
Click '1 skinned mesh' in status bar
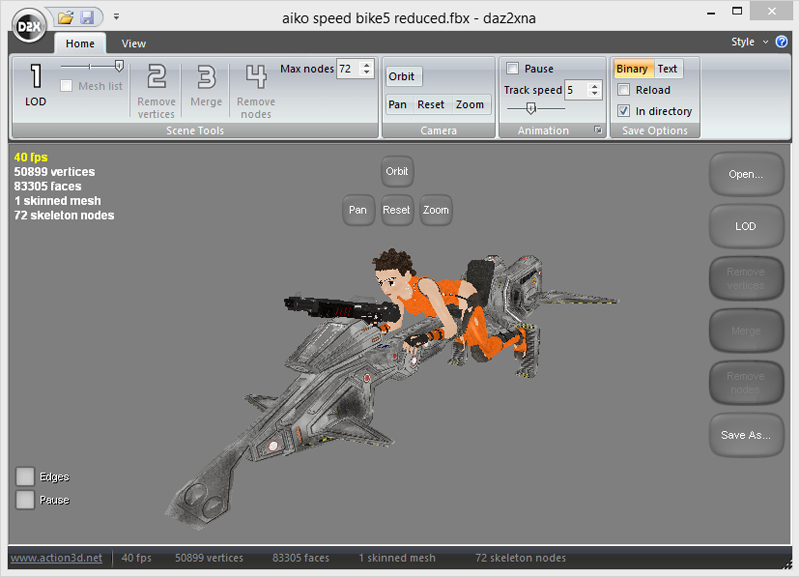point(397,558)
